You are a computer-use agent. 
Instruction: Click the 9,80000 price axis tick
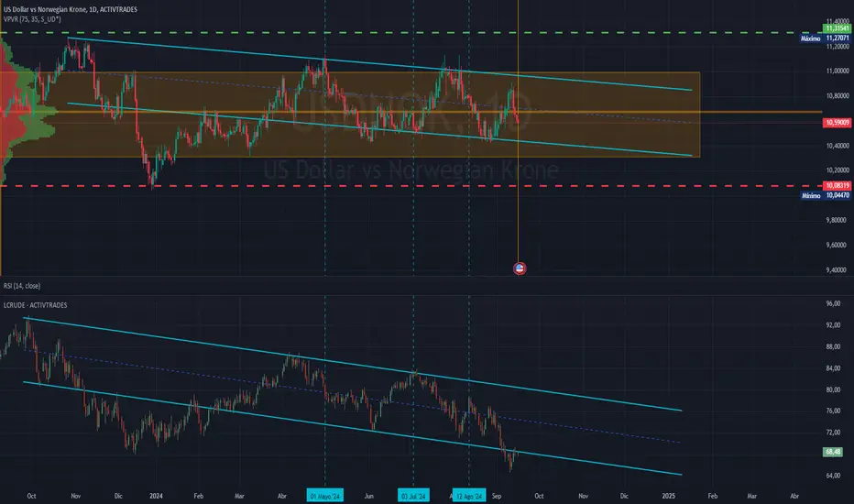pyautogui.click(x=838, y=220)
